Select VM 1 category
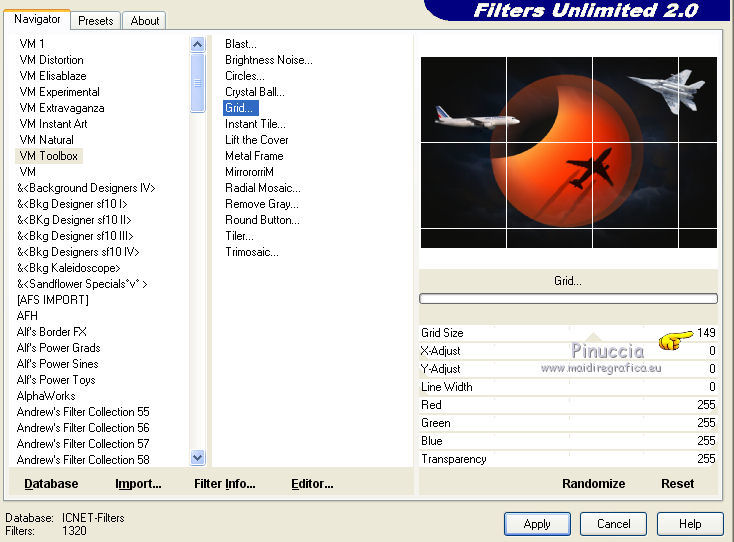 click(32, 44)
